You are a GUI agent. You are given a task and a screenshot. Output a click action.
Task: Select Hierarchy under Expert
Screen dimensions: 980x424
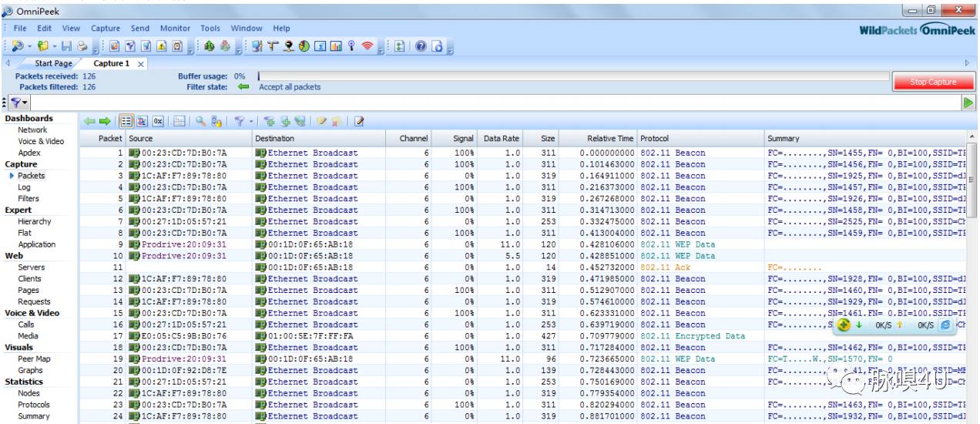35,221
